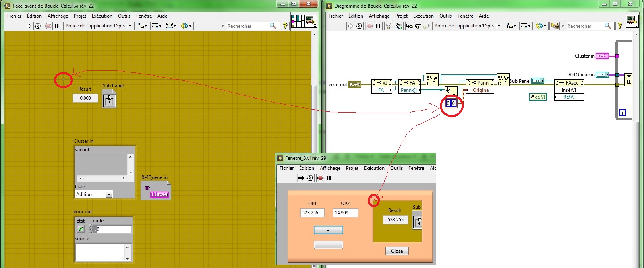This screenshot has height=268, width=644.
Task: Open the font dropdown in the Face-avant toolbar
Action: pos(98,26)
